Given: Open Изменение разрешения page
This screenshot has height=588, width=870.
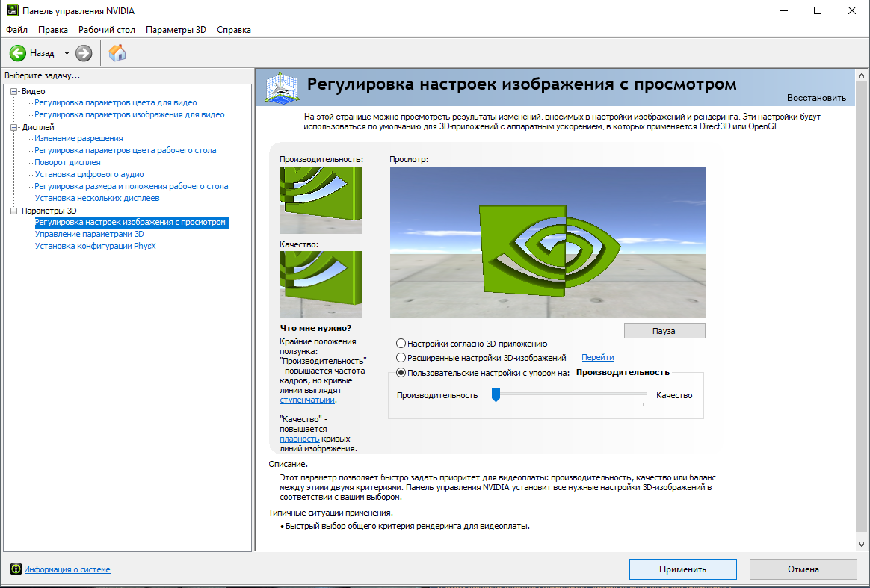Looking at the screenshot, I should [x=78, y=138].
